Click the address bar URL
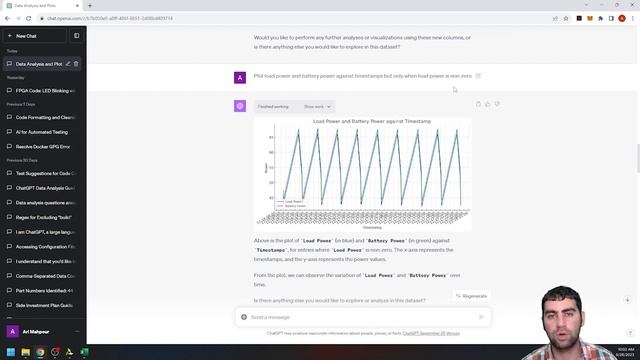 [110, 18]
